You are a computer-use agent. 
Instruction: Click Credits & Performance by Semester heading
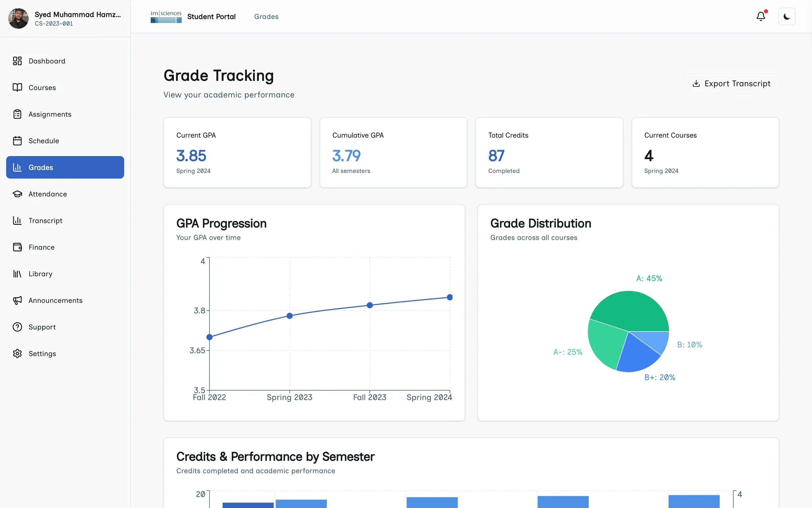click(275, 457)
